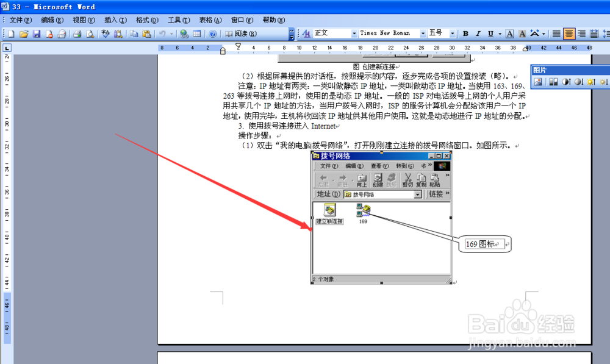Open the Permission icon with red circle

[49, 34]
